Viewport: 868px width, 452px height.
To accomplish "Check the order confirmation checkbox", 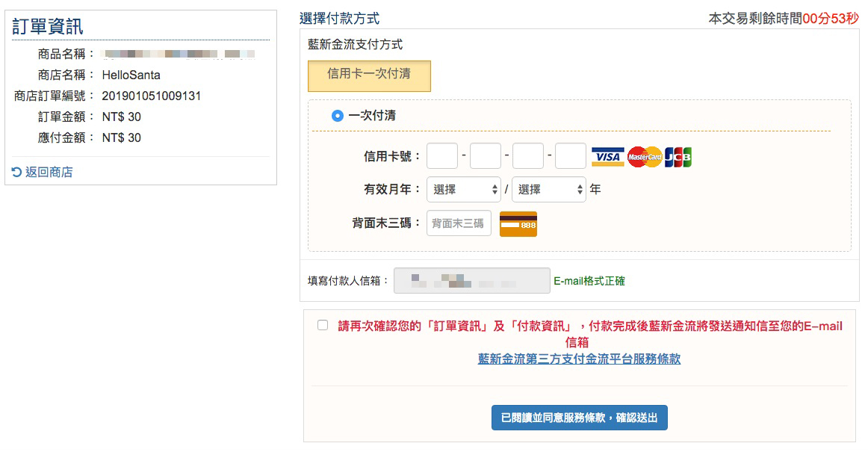I will coord(323,325).
